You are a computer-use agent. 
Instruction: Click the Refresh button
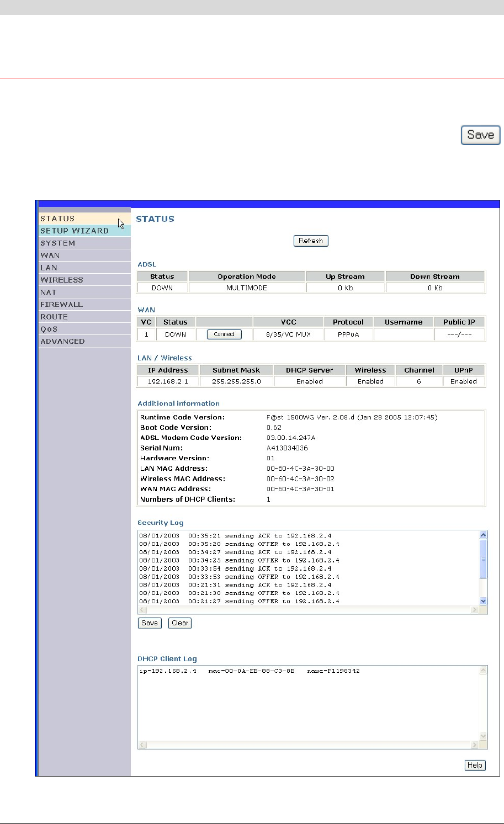tap(311, 241)
